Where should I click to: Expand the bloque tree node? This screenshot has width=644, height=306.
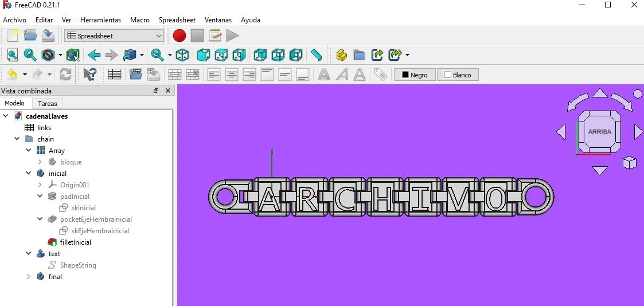point(40,162)
